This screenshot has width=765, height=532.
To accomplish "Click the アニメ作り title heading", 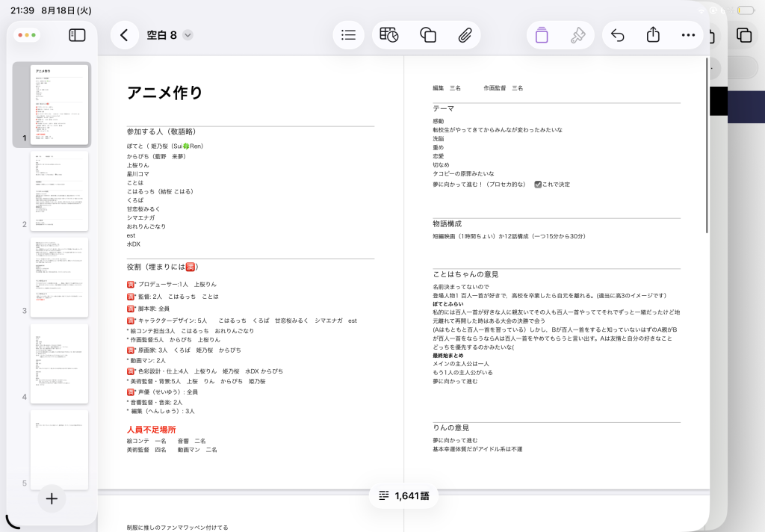I will point(164,92).
